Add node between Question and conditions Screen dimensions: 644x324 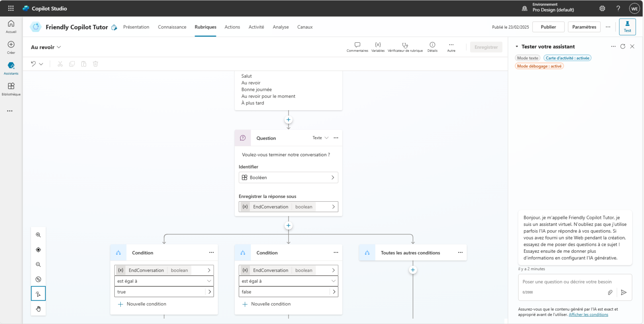pyautogui.click(x=288, y=225)
